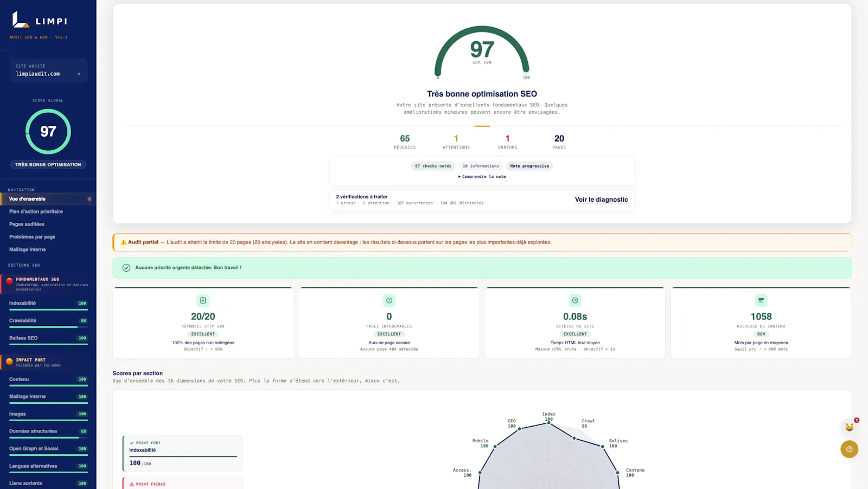The height and width of the screenshot is (489, 868).
Task: Click the main 97 gauge
Action: 482,52
